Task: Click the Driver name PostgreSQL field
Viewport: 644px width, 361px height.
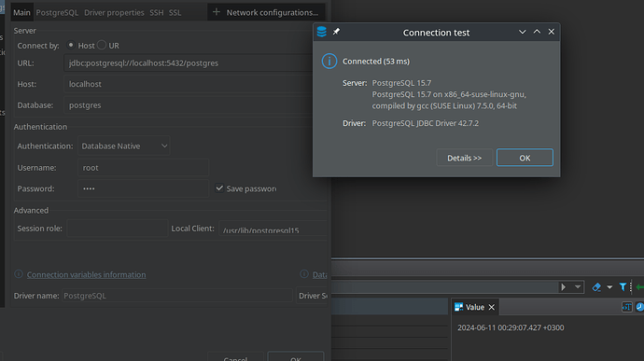Action: coord(177,296)
